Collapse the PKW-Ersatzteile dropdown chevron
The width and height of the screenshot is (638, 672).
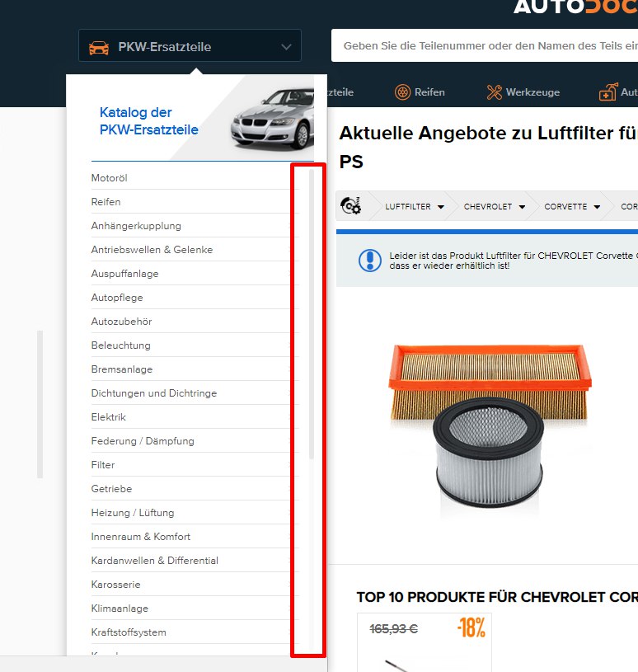[x=286, y=47]
